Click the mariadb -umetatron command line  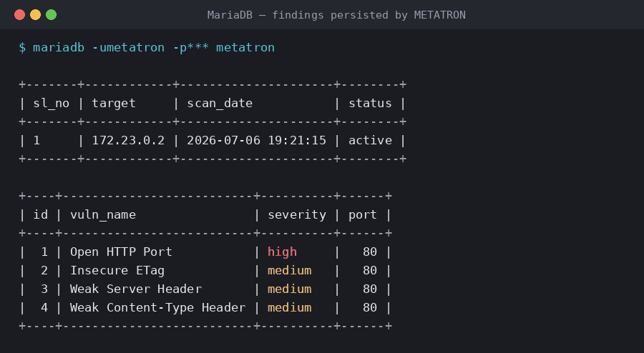(147, 48)
